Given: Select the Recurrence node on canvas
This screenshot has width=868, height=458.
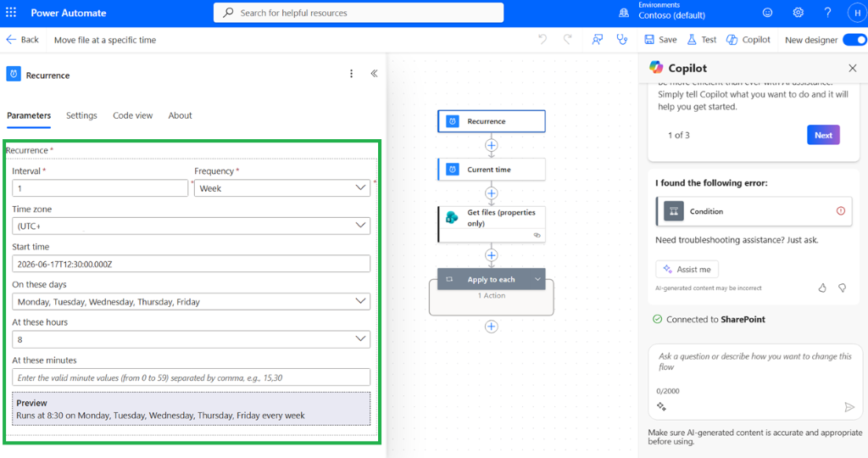Looking at the screenshot, I should point(491,121).
